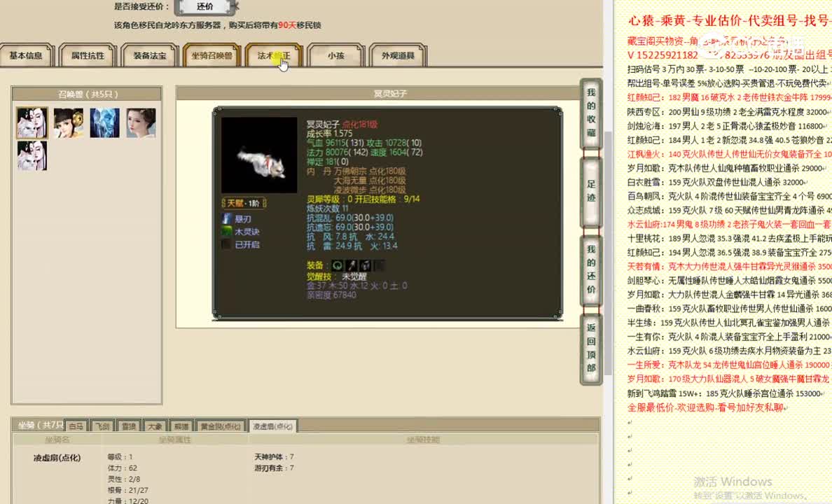Click second pet equipment icon
This screenshot has height=504, width=832.
tap(352, 265)
